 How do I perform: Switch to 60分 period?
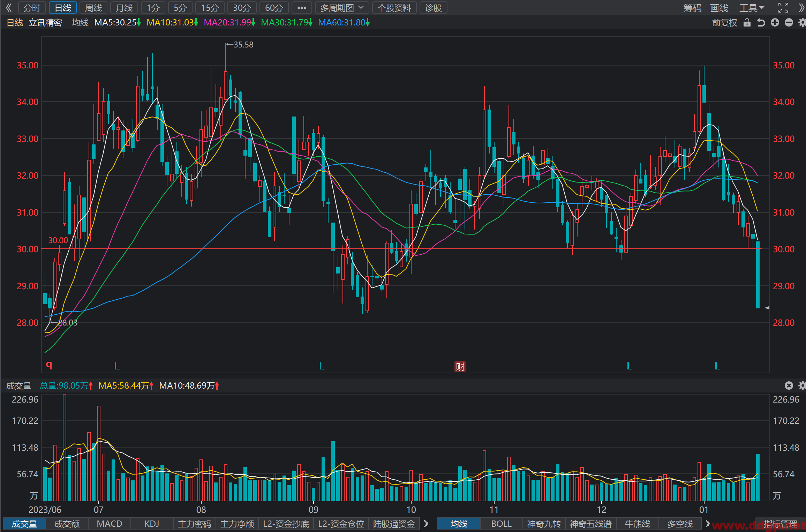click(274, 8)
